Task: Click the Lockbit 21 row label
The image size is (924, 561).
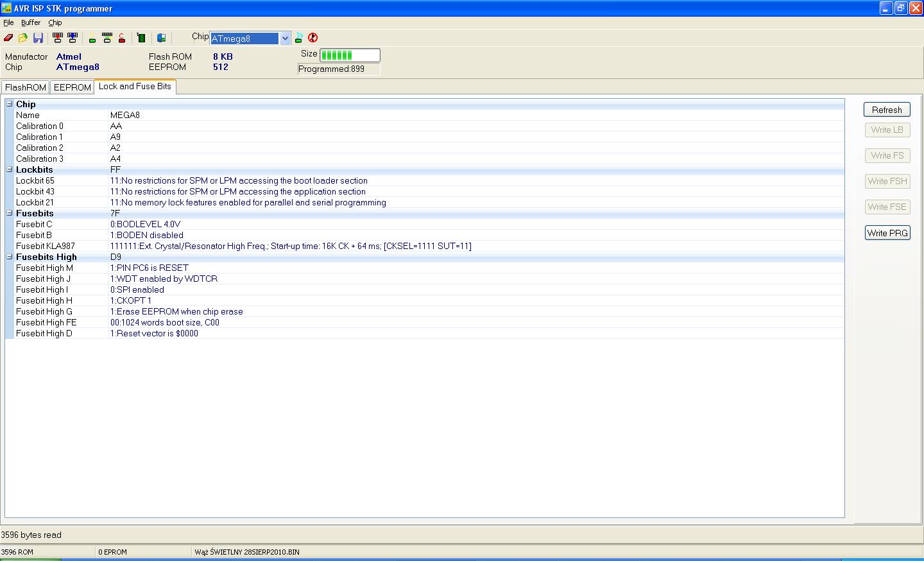Action: tap(35, 202)
